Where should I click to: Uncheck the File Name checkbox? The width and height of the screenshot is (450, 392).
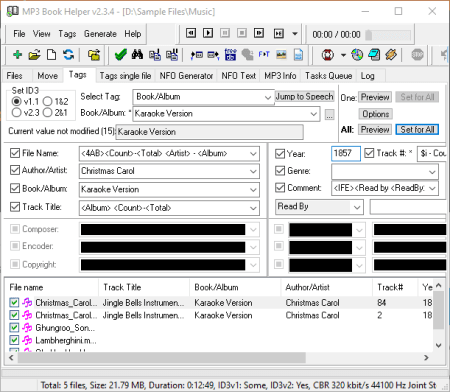tap(15, 153)
